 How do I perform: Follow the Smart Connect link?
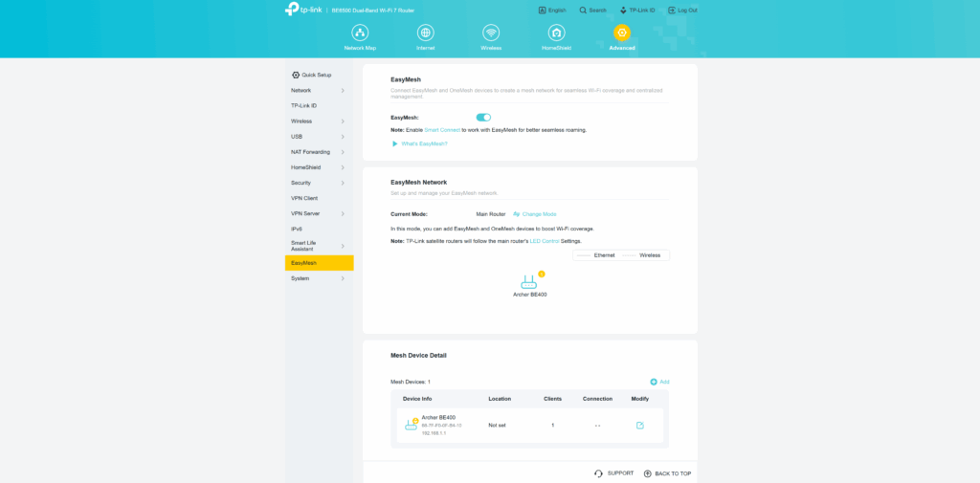pyautogui.click(x=442, y=130)
